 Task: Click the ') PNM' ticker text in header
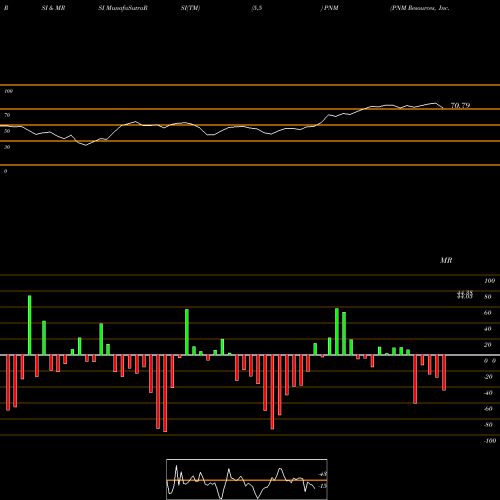pyautogui.click(x=330, y=8)
